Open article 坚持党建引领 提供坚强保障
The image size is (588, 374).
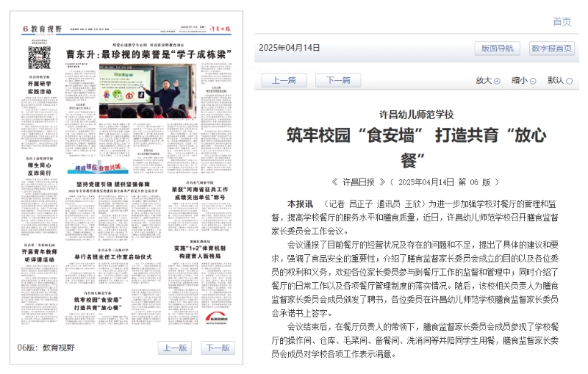(x=113, y=184)
